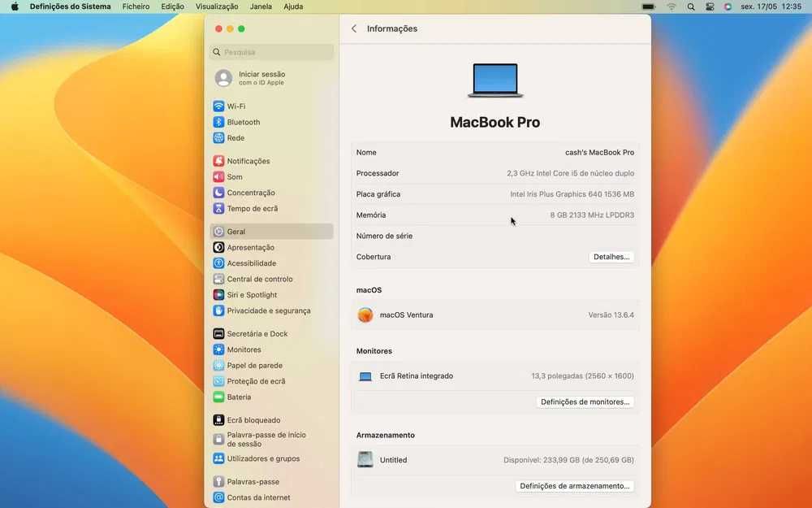Open Apresentação icon in sidebar

pos(218,247)
